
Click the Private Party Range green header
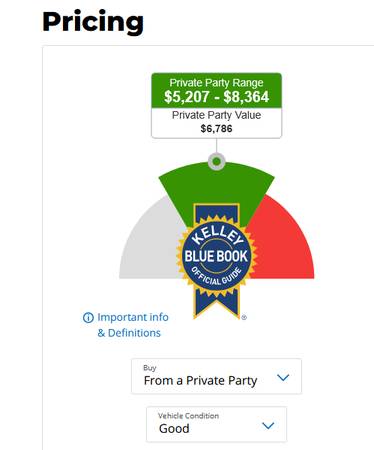click(x=216, y=90)
